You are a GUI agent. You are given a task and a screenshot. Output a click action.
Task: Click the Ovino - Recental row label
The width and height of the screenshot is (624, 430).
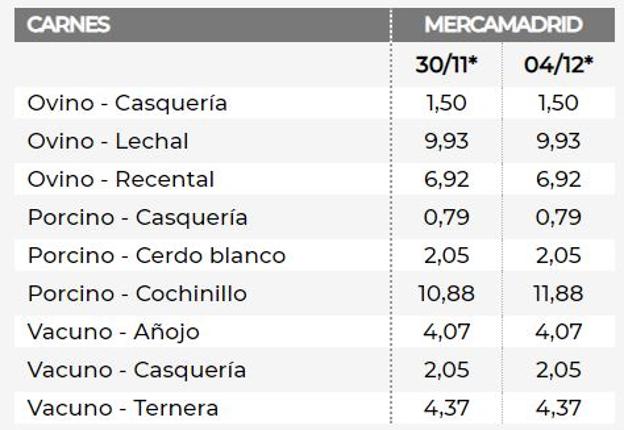pyautogui.click(x=121, y=179)
